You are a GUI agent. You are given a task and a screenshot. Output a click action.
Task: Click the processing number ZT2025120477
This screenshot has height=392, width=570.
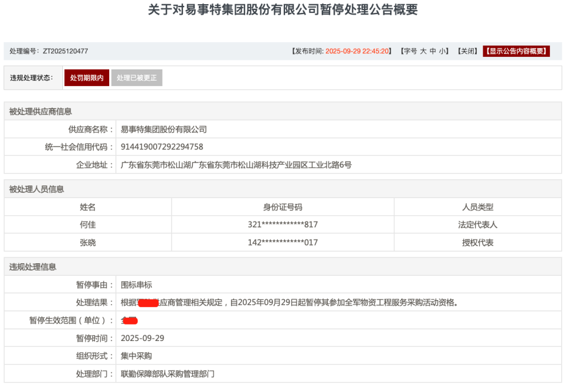pos(65,52)
